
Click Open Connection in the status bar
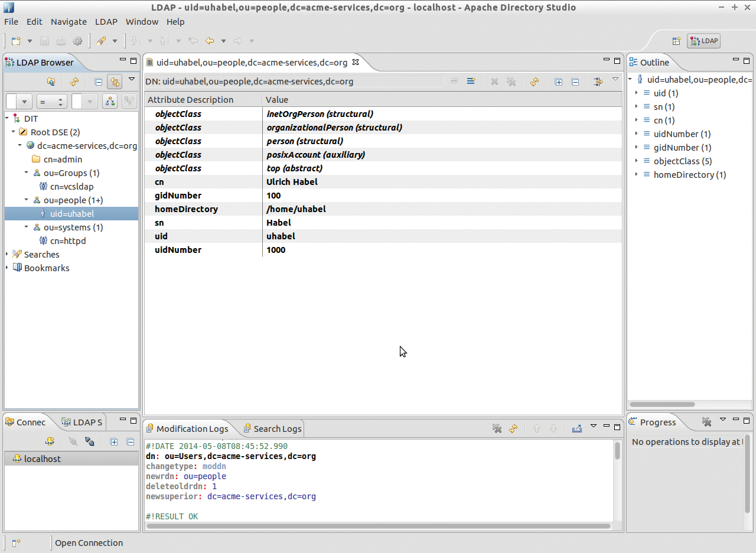point(89,543)
